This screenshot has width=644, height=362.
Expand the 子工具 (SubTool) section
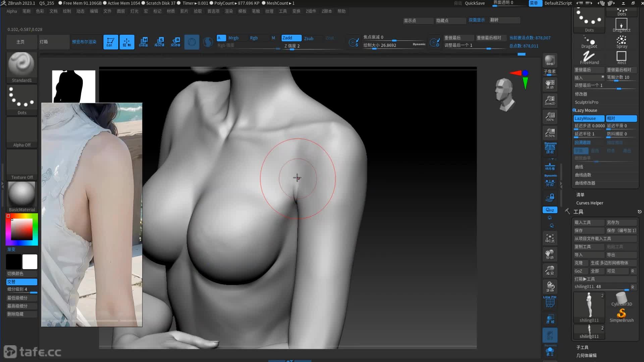582,348
